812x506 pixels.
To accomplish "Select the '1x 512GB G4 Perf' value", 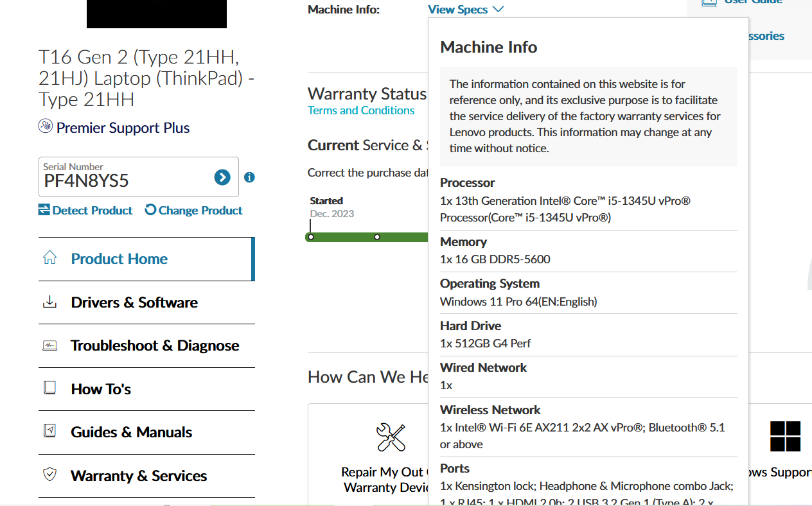I will (486, 344).
